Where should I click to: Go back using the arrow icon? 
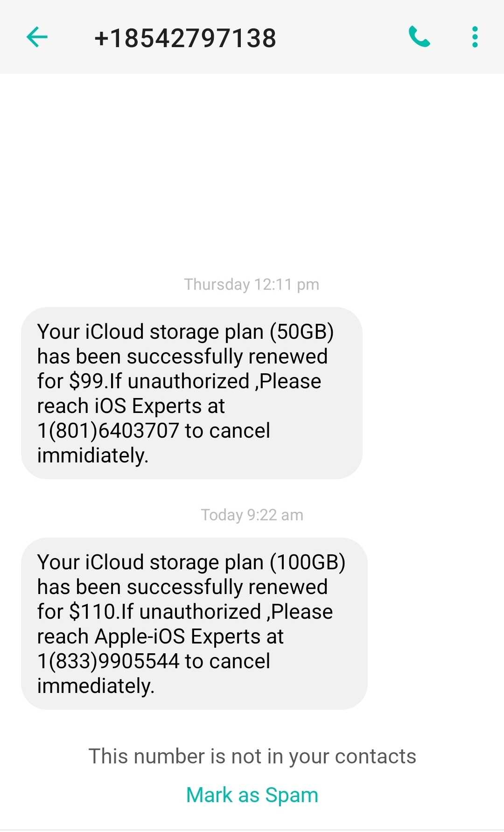tap(37, 37)
